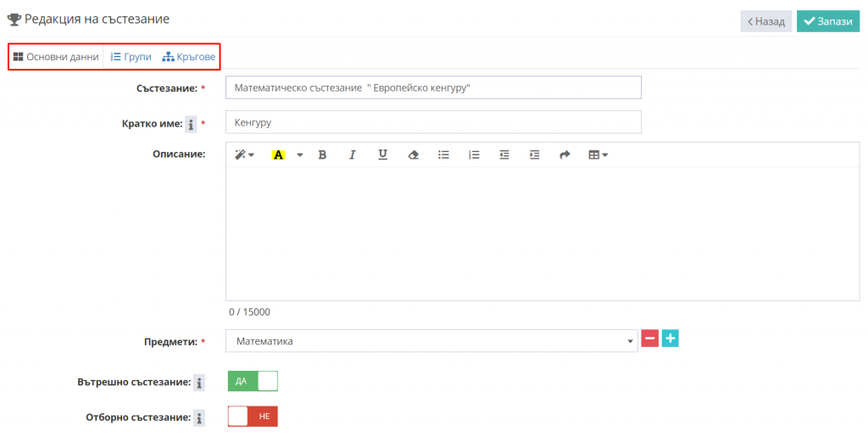The height and width of the screenshot is (437, 868).
Task: Insert a numbered ordered list
Action: [x=474, y=155]
